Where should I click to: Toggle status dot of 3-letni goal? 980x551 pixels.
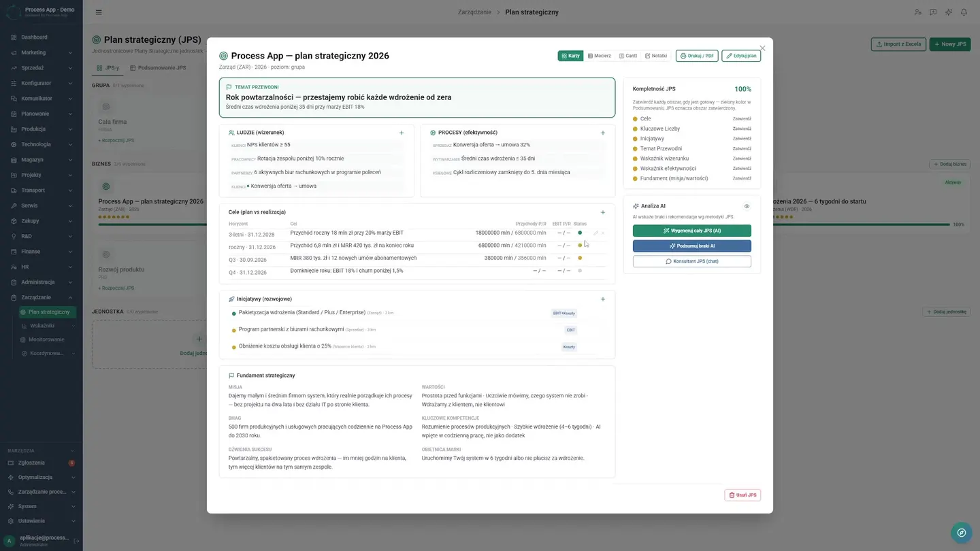(580, 233)
